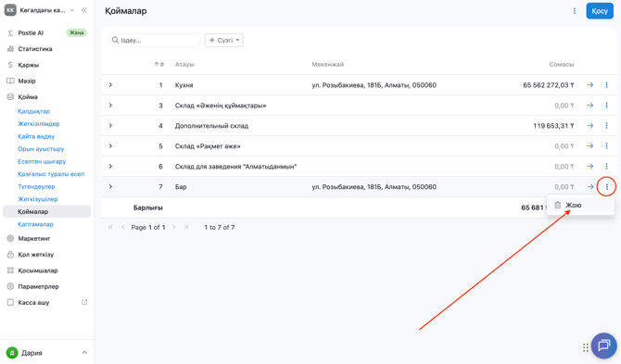Sort by Атауы column header

(184, 65)
